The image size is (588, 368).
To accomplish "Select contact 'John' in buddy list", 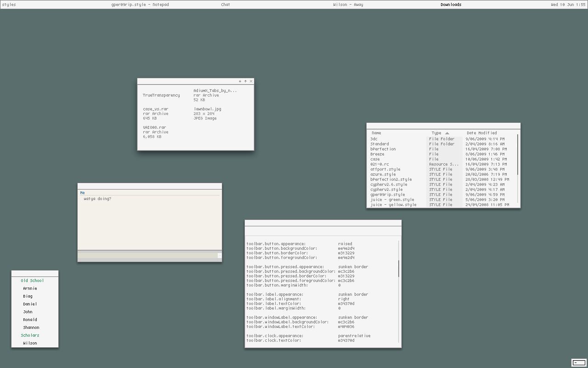I will click(x=28, y=312).
